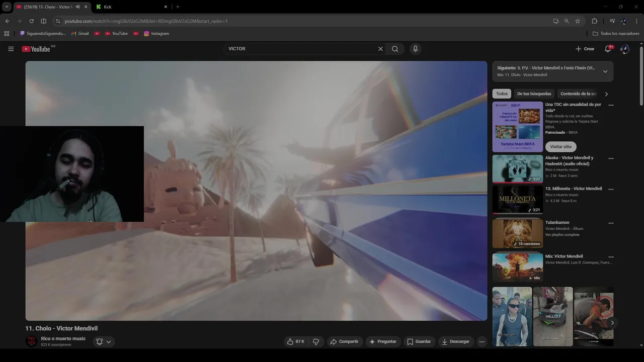Open the HELLCAT short thumbnail

click(x=552, y=316)
